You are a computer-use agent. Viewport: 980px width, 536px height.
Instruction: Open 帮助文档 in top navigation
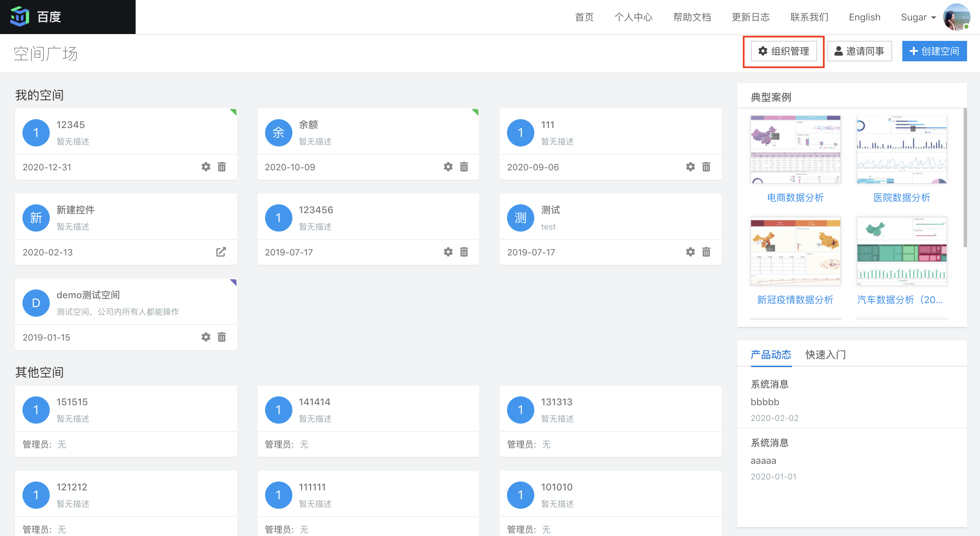692,17
